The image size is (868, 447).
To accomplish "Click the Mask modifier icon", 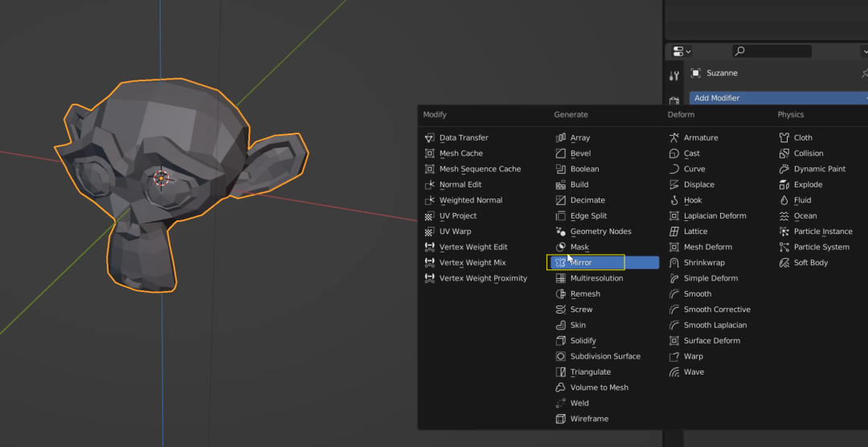I will (x=561, y=247).
